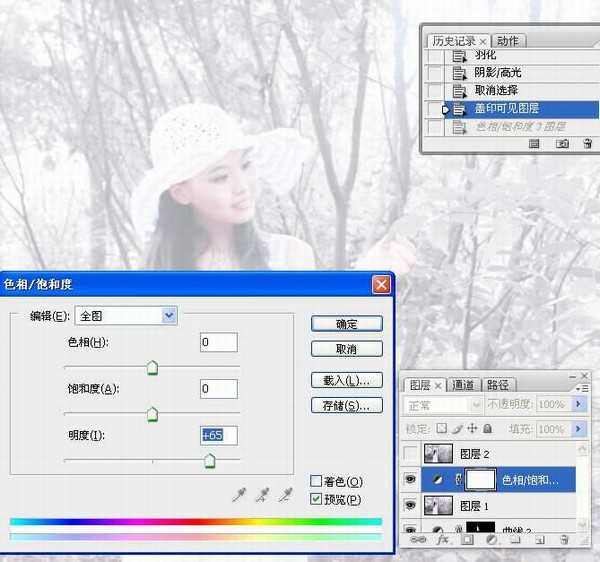Screen dimensions: 600x562
Task: Click the 明度(I) field showing +65
Action: 219,435
